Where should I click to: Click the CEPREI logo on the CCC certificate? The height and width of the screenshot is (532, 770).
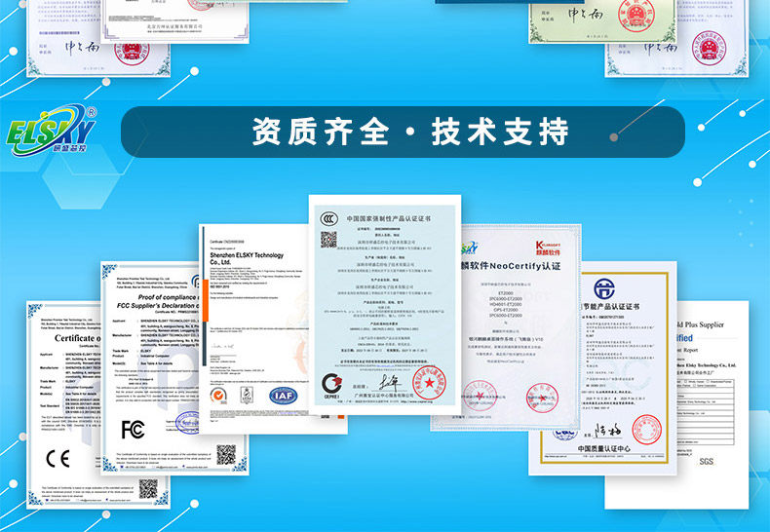pos(331,385)
